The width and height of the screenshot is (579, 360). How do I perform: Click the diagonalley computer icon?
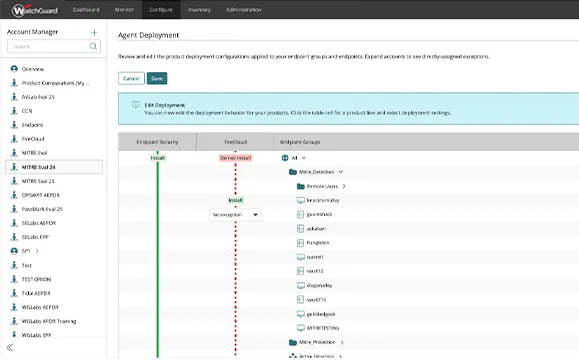point(301,285)
